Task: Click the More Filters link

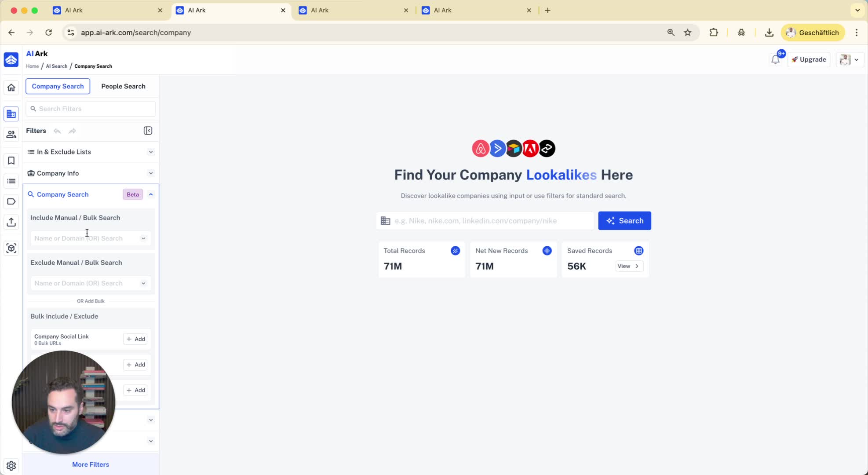Action: click(91, 464)
